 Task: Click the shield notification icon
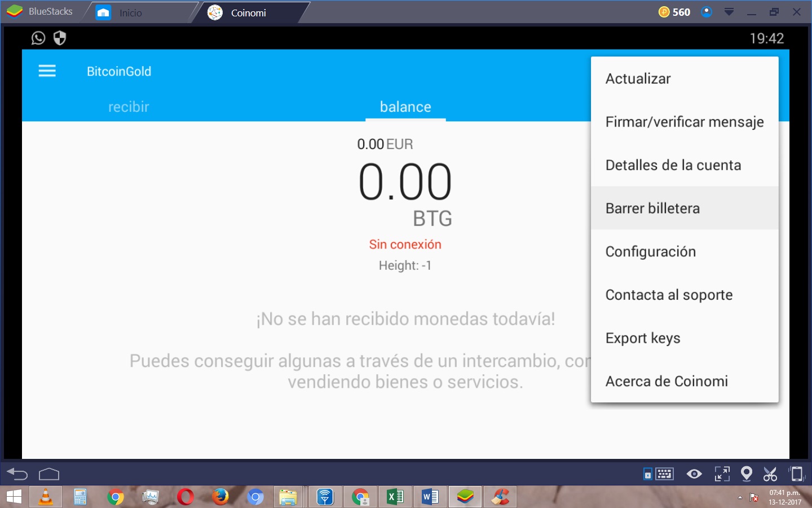click(60, 38)
